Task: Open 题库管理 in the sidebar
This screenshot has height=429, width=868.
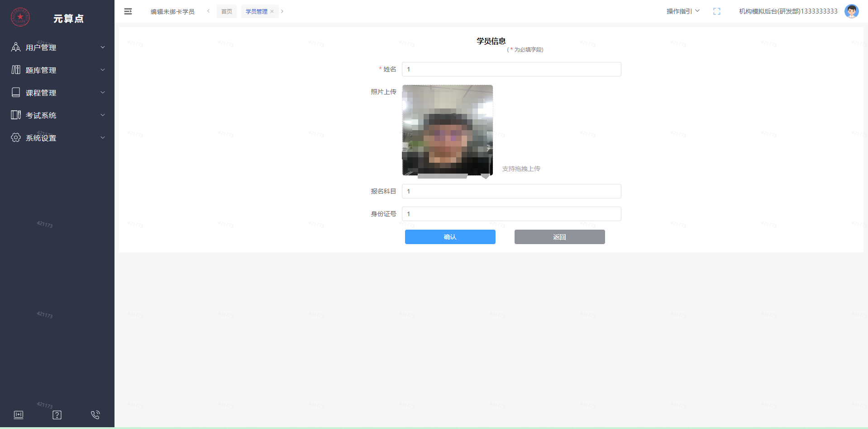Action: coord(57,70)
